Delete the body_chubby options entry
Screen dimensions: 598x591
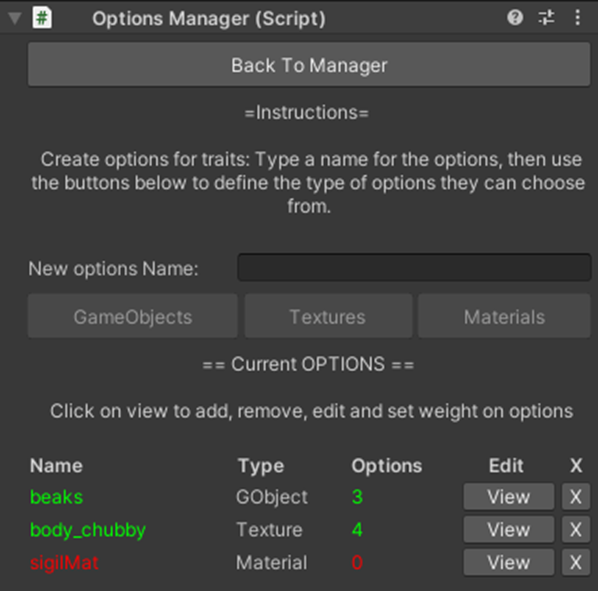[x=576, y=529]
